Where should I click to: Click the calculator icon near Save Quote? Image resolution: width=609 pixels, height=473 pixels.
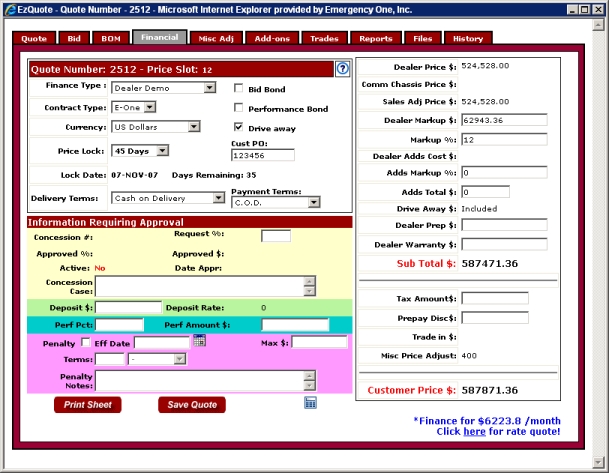click(x=310, y=403)
